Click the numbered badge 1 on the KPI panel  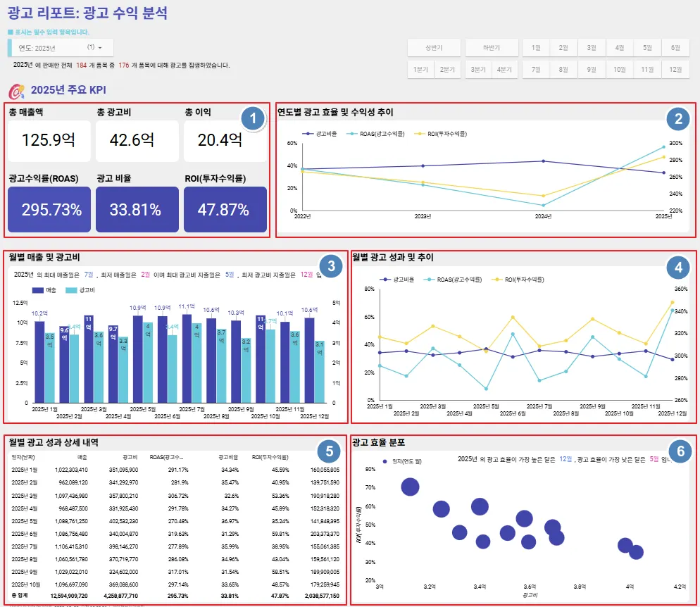(x=253, y=119)
